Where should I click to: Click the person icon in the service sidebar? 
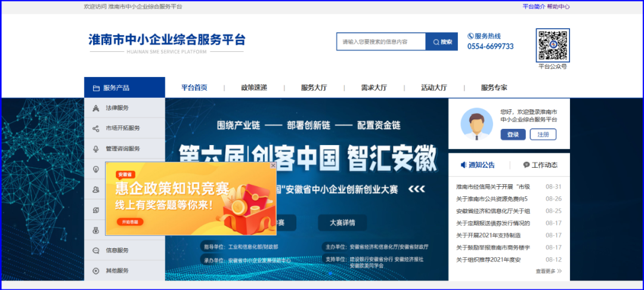click(x=95, y=189)
